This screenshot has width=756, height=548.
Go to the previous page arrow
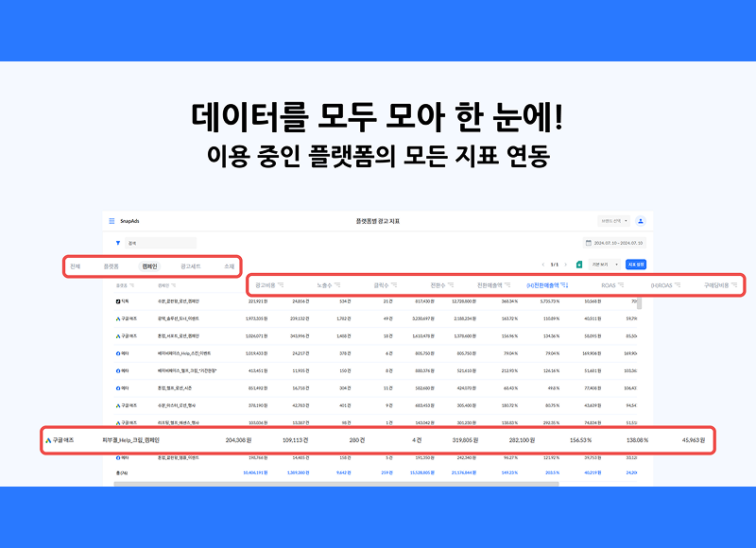(542, 265)
